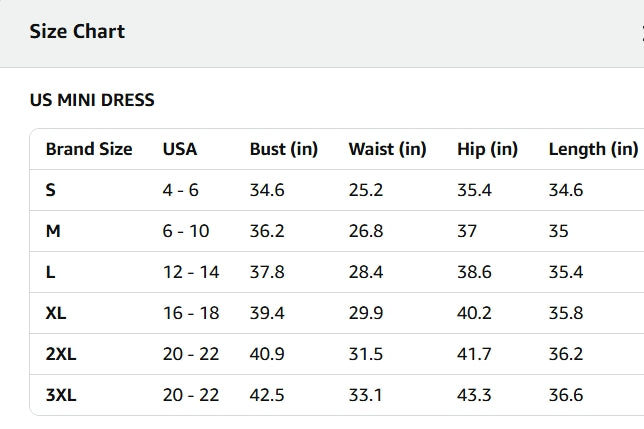Select the 36.6 length value
Screen dimensions: 644x429
[x=566, y=395]
